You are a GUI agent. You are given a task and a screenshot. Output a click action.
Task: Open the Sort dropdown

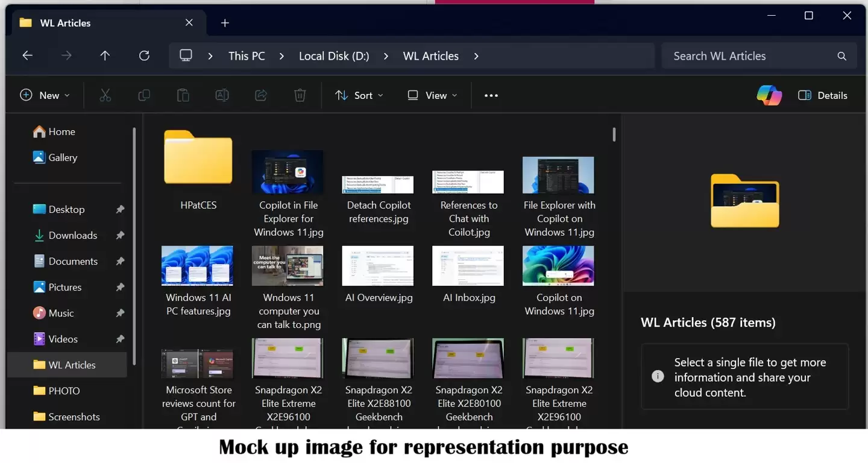pos(359,95)
